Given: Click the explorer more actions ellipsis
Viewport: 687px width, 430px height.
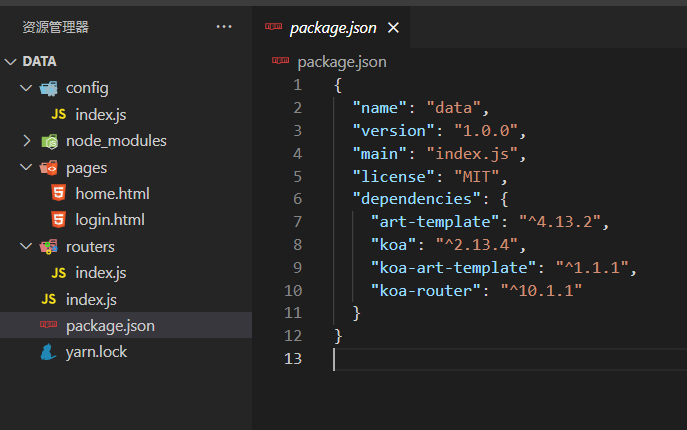Looking at the screenshot, I should pyautogui.click(x=224, y=27).
